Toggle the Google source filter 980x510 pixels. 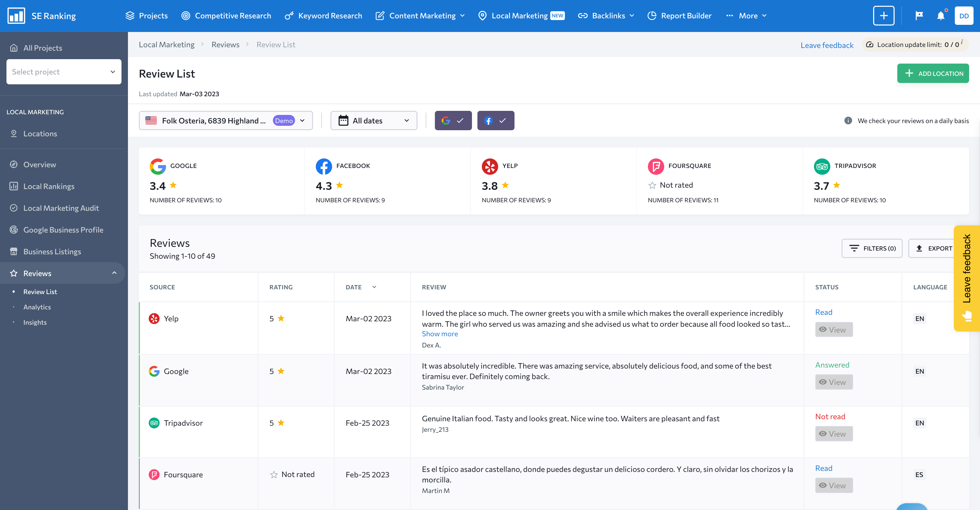click(x=453, y=120)
